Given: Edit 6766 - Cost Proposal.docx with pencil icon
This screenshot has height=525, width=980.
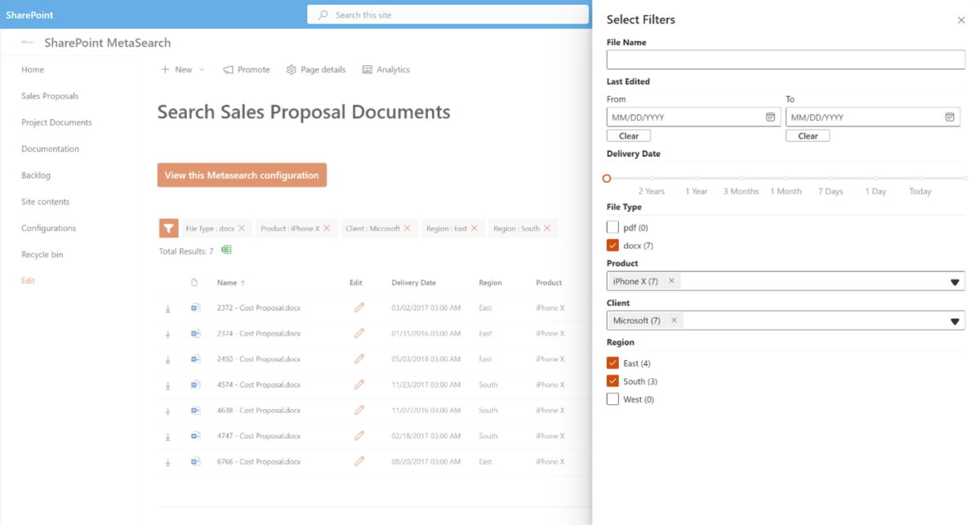Looking at the screenshot, I should (359, 461).
